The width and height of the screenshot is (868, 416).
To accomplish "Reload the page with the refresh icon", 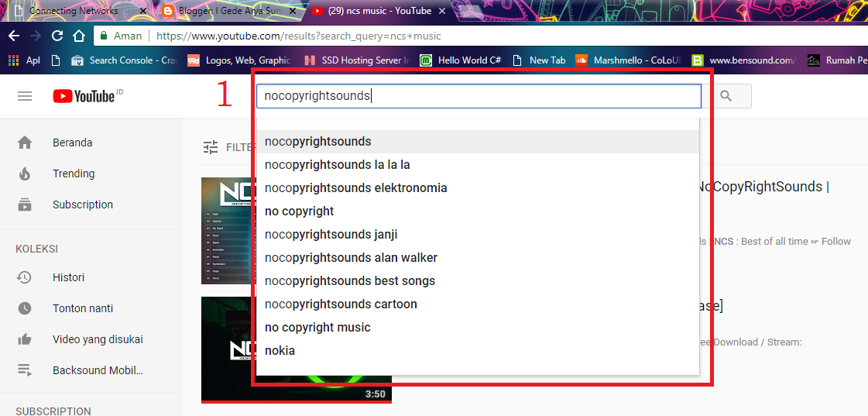I will click(x=57, y=36).
